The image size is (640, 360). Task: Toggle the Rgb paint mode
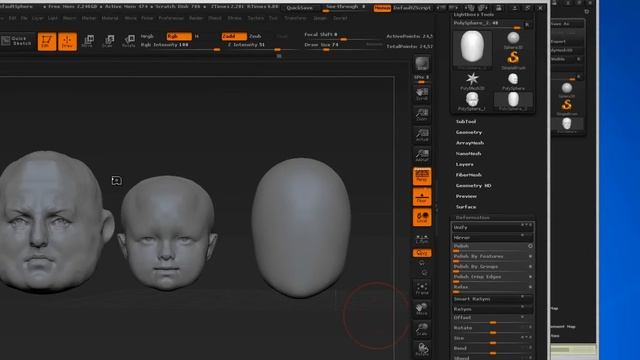click(179, 36)
